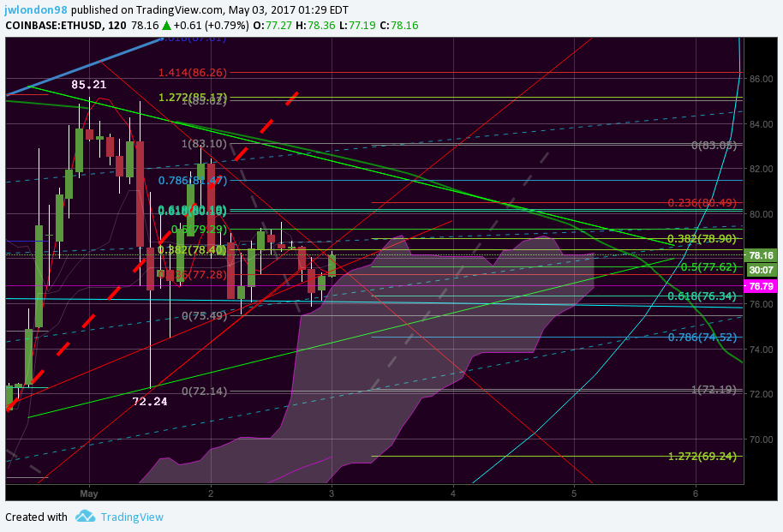This screenshot has width=783, height=532.
Task: Click the 80.00 price axis label
Action: tap(761, 214)
